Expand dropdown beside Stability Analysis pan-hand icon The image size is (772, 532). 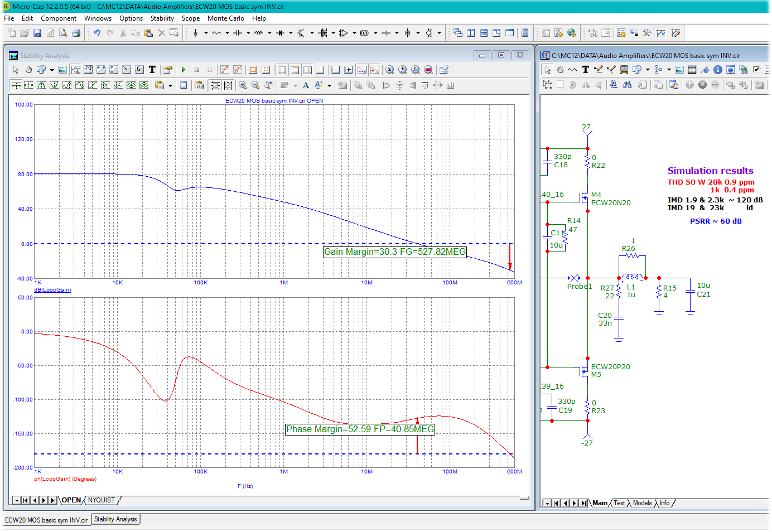[x=52, y=70]
